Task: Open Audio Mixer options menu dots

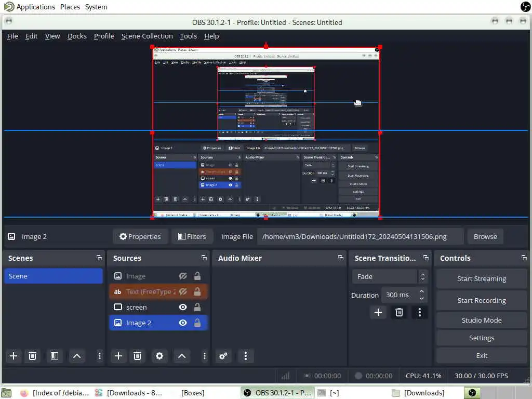Action: pyautogui.click(x=246, y=356)
